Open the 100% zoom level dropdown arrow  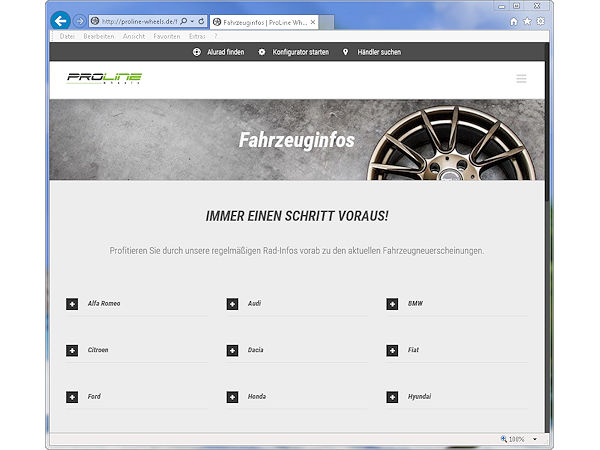(535, 439)
